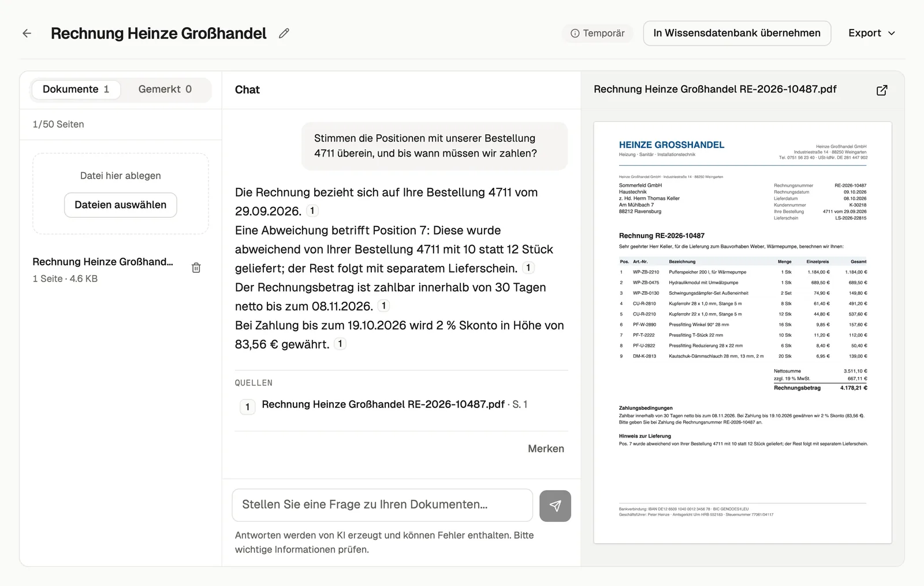The height and width of the screenshot is (586, 924).
Task: Switch to the Gemerkt tab
Action: click(x=165, y=90)
